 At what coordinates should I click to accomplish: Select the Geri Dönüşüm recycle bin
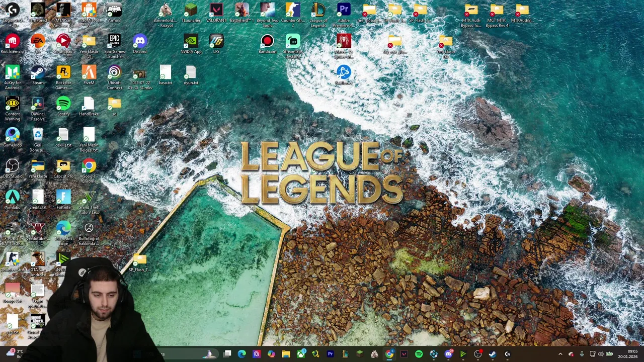pos(38,140)
